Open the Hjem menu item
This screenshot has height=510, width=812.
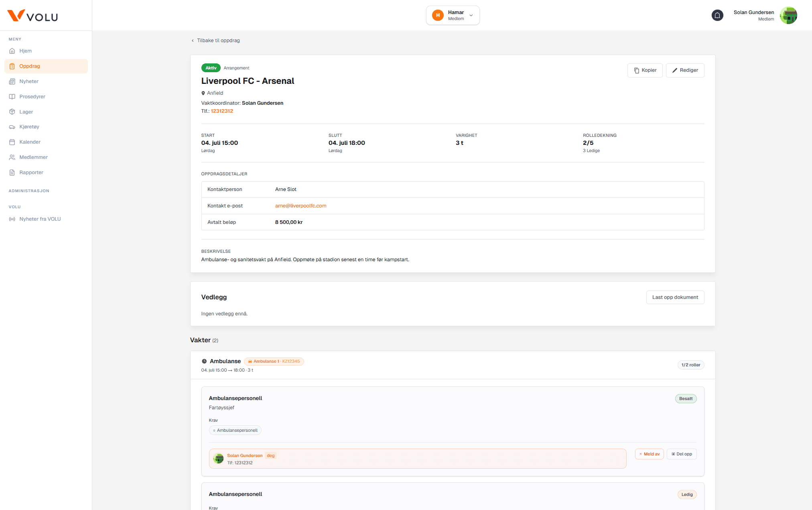coord(46,51)
